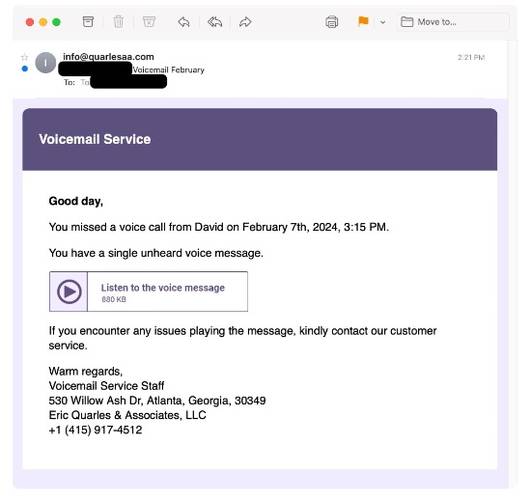The width and height of the screenshot is (530, 500).
Task: Play the voice message circular play button
Action: coord(69,291)
